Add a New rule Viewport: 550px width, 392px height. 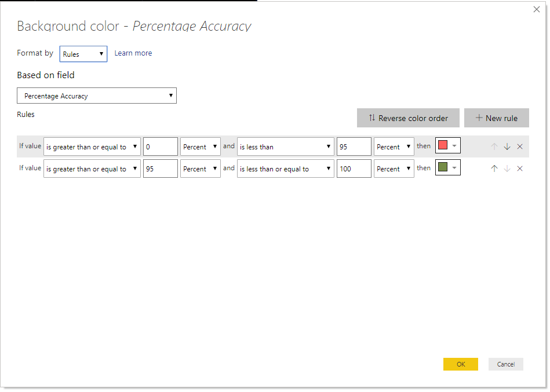(496, 118)
